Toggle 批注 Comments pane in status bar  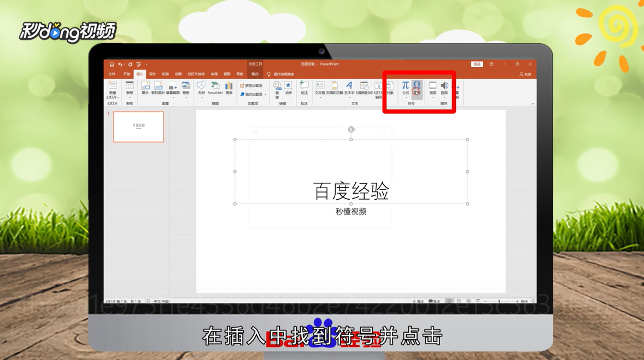[x=435, y=301]
